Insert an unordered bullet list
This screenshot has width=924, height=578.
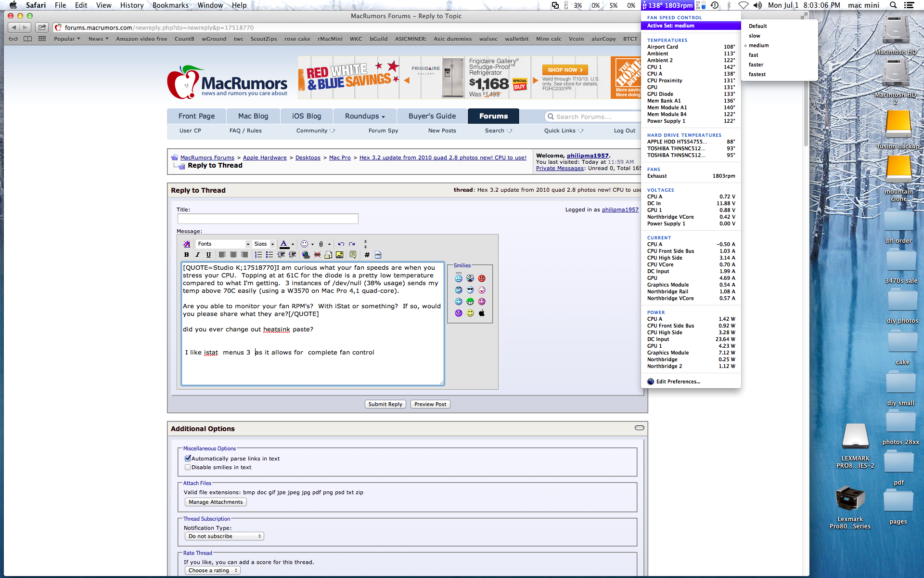click(269, 255)
